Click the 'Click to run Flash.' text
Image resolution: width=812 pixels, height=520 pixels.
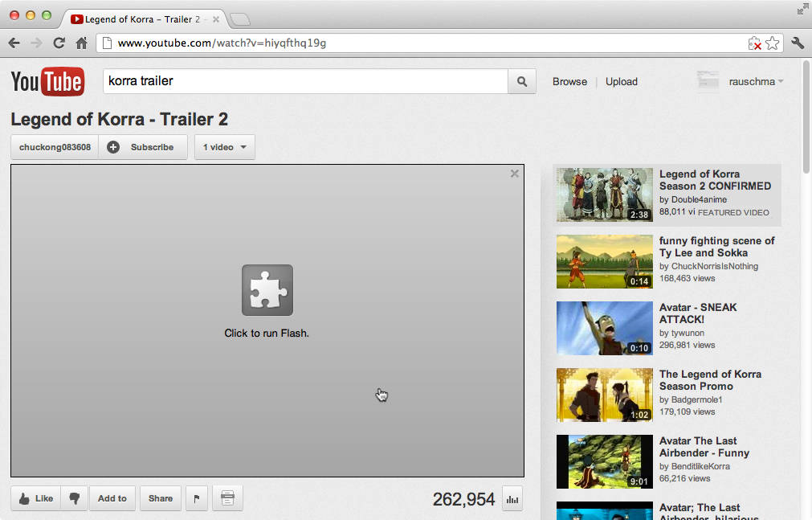pyautogui.click(x=267, y=333)
